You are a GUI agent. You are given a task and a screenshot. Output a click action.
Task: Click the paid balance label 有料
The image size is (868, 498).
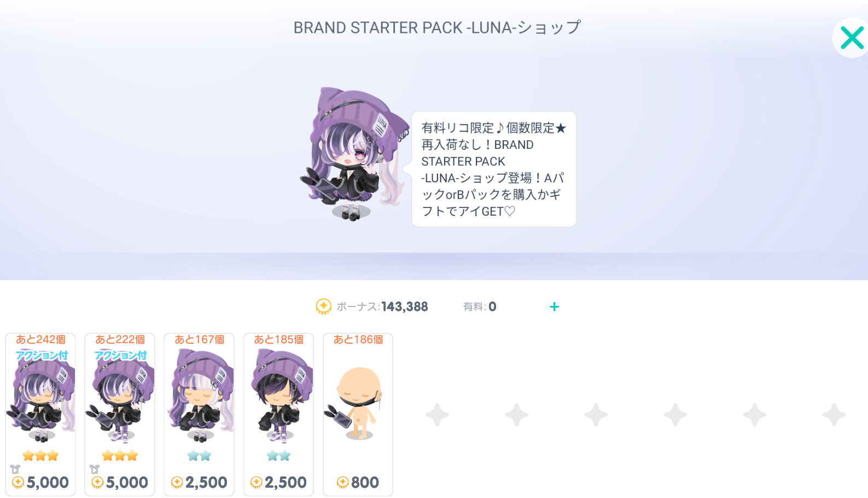[x=473, y=307]
